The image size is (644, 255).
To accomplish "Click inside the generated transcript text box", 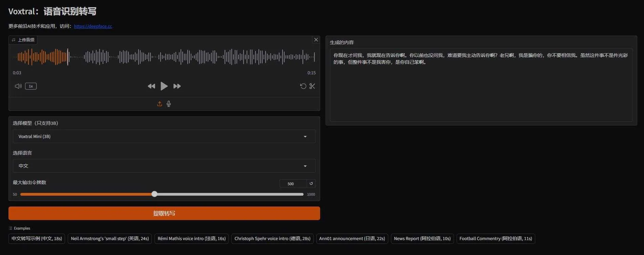I will click(481, 88).
